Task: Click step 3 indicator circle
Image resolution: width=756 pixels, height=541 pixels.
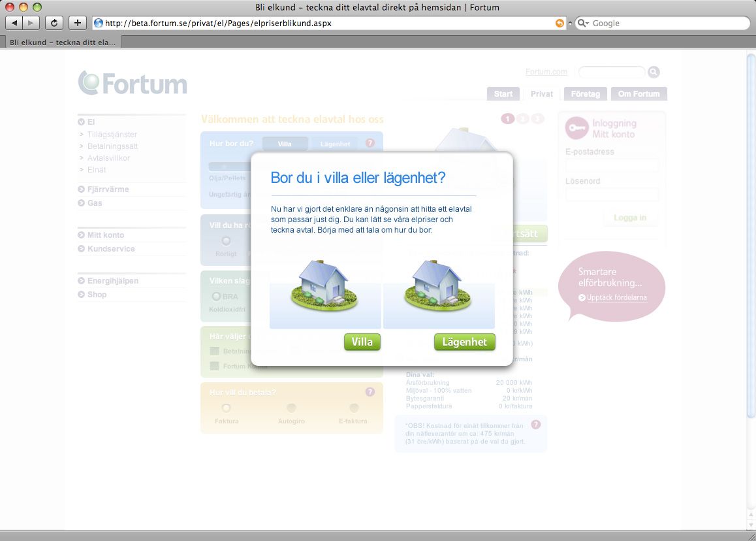Action: 537,119
